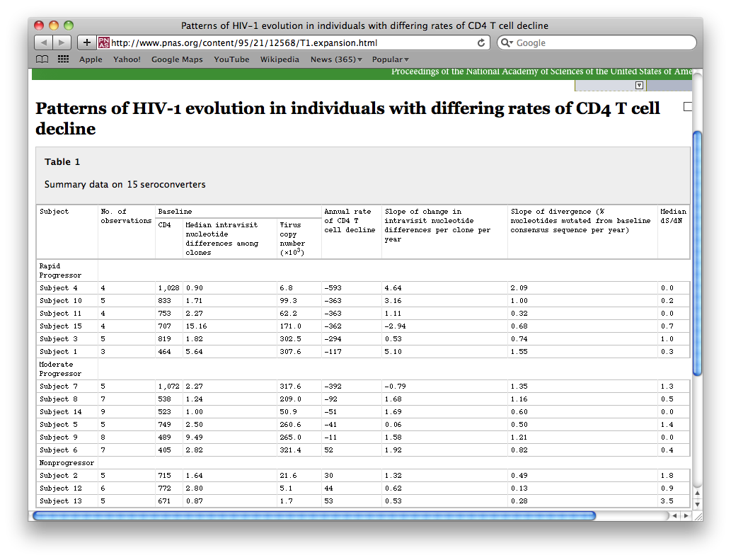The image size is (731, 560).
Task: Click inside the Google search field
Action: pyautogui.click(x=602, y=42)
